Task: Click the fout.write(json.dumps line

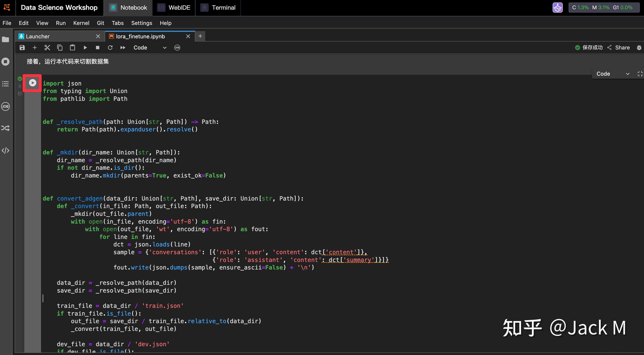Action: 214,267
